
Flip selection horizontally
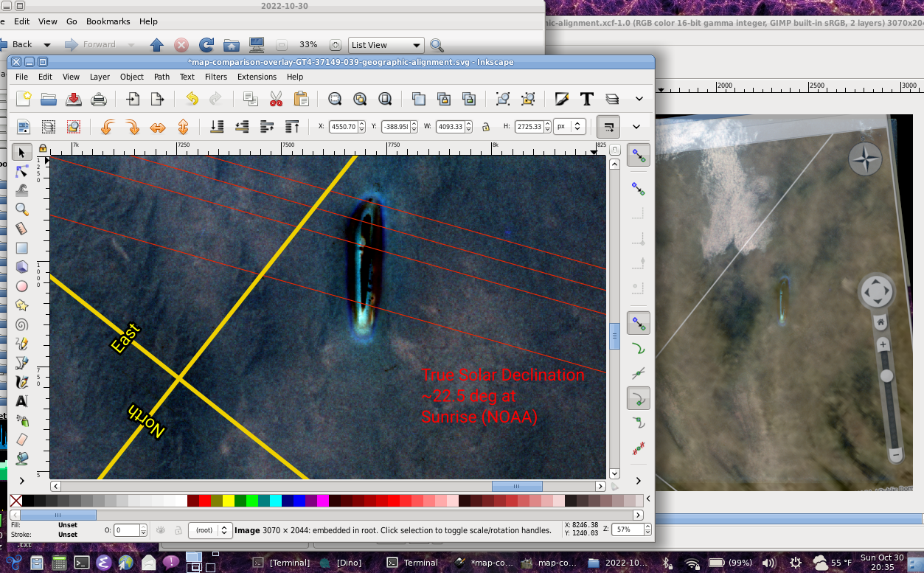pyautogui.click(x=158, y=127)
